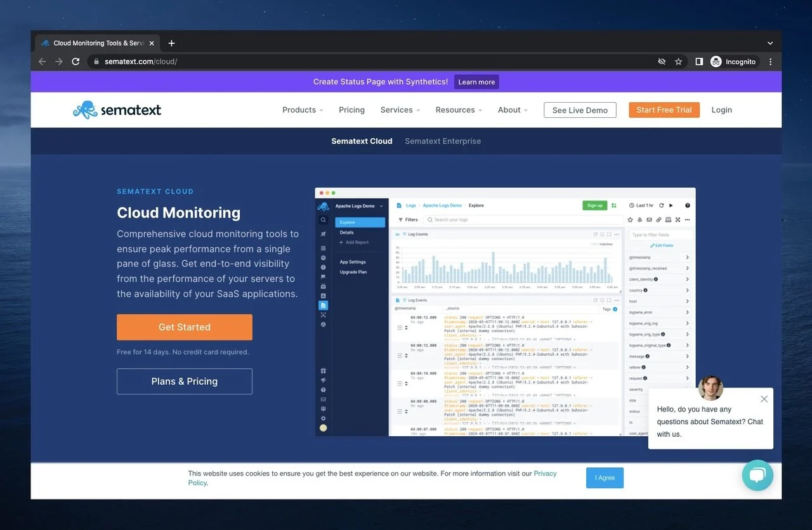Open the chat bubble widget

[x=757, y=475]
